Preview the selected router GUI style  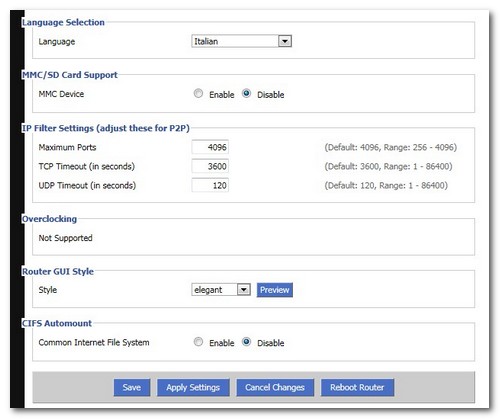click(275, 290)
